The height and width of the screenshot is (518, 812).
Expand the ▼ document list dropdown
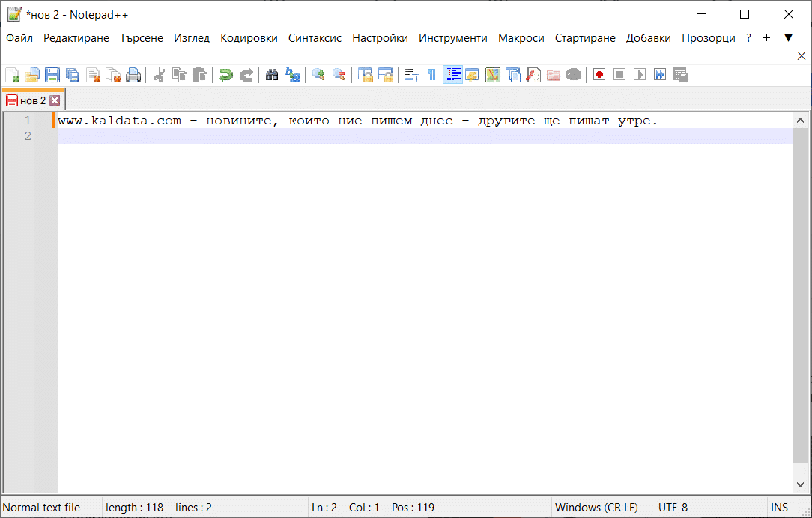(788, 37)
